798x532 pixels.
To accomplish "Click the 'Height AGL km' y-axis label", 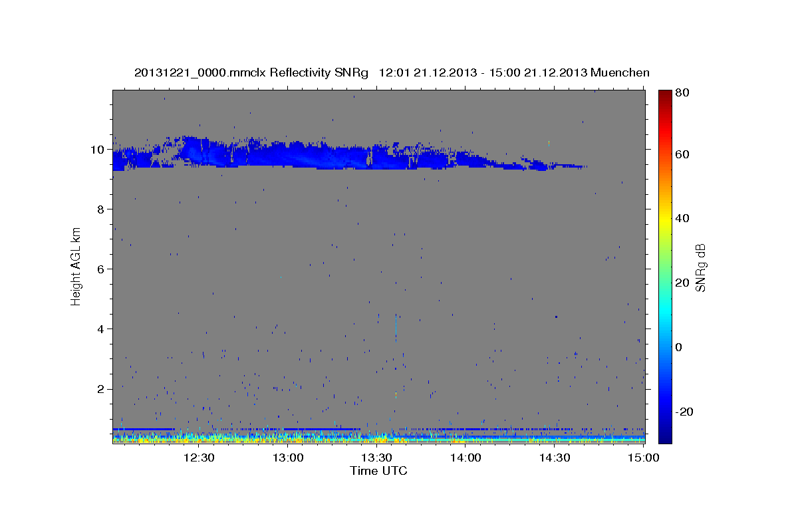I will [76, 265].
